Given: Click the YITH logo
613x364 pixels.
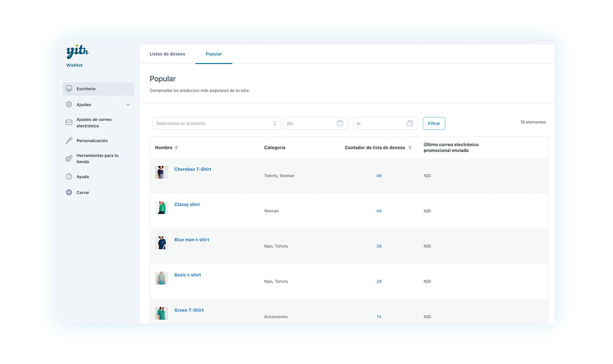Looking at the screenshot, I should coord(77,51).
